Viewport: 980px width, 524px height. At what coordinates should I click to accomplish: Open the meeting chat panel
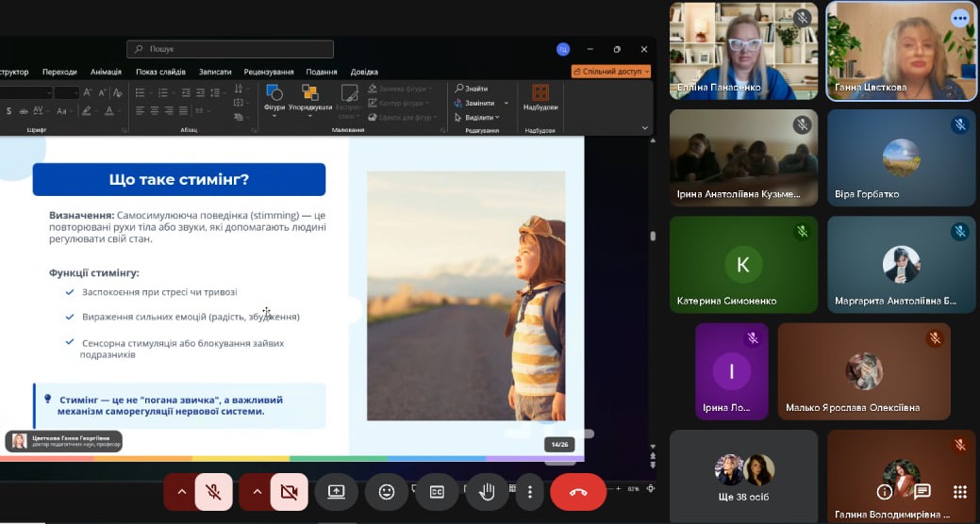click(x=922, y=492)
